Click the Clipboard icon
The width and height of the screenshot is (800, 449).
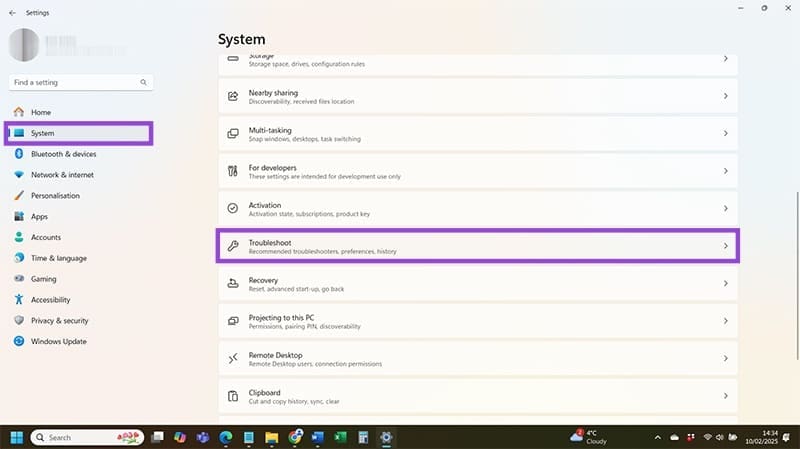pyautogui.click(x=233, y=396)
